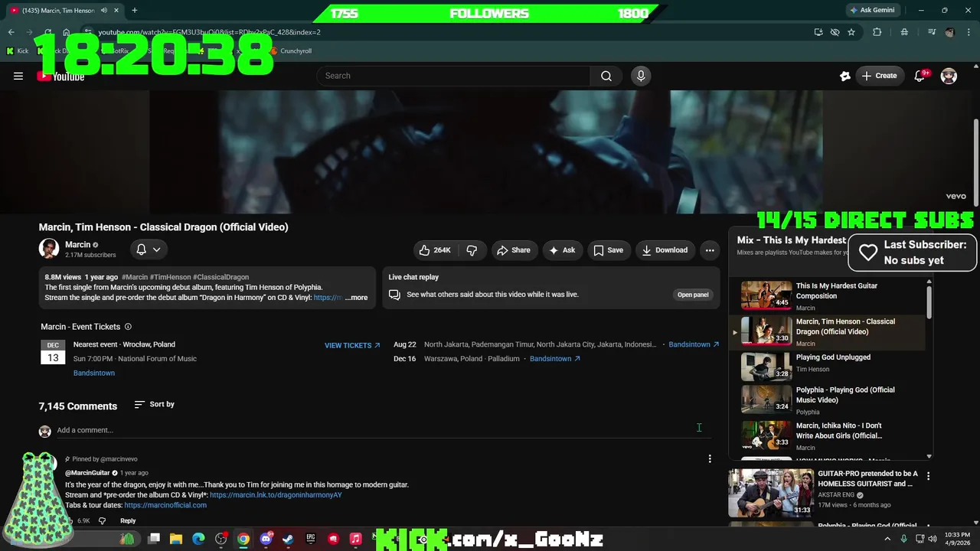The image size is (980, 551).
Task: Open the YouTube hamburger guide menu
Action: [18, 76]
